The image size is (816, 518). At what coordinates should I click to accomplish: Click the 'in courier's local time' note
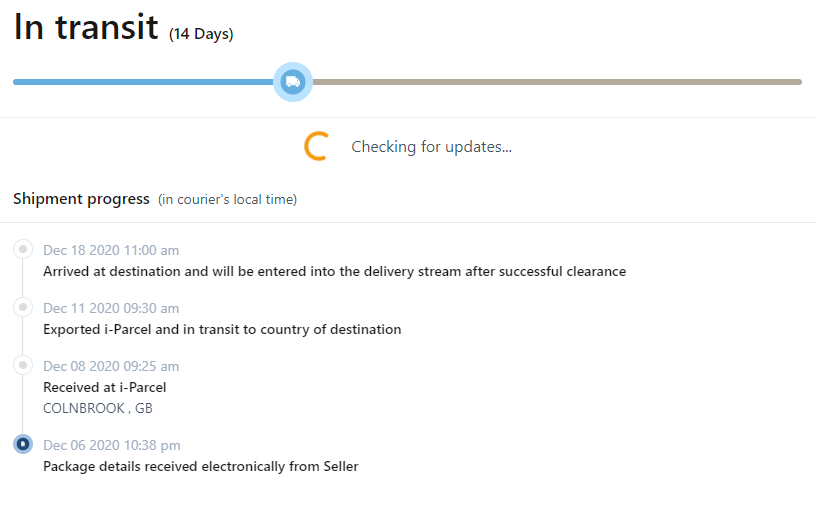tap(227, 199)
